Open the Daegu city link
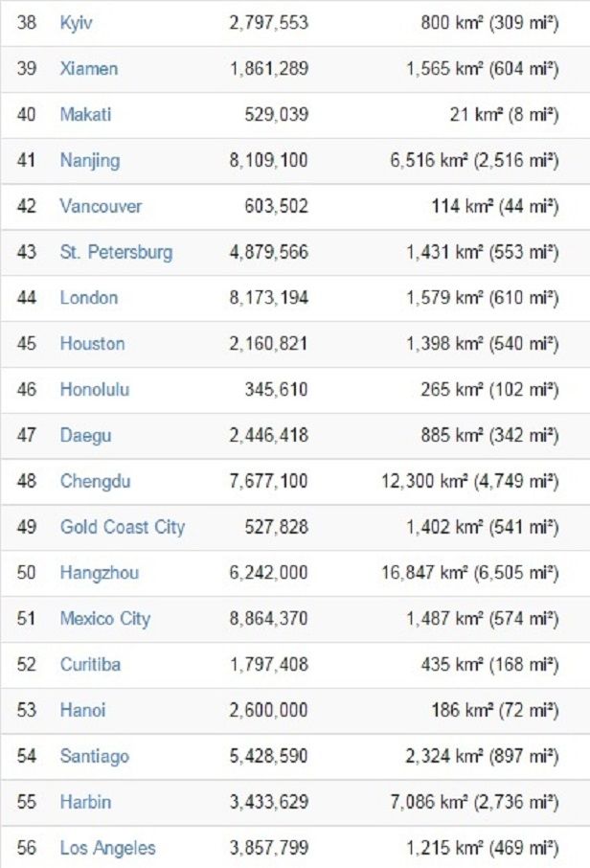 click(x=85, y=436)
